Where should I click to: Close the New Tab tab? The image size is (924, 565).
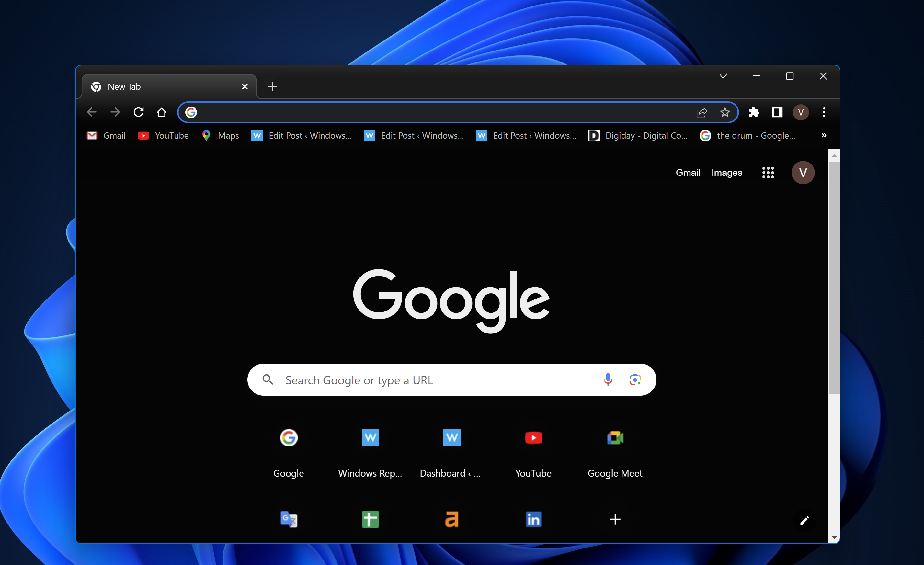245,86
